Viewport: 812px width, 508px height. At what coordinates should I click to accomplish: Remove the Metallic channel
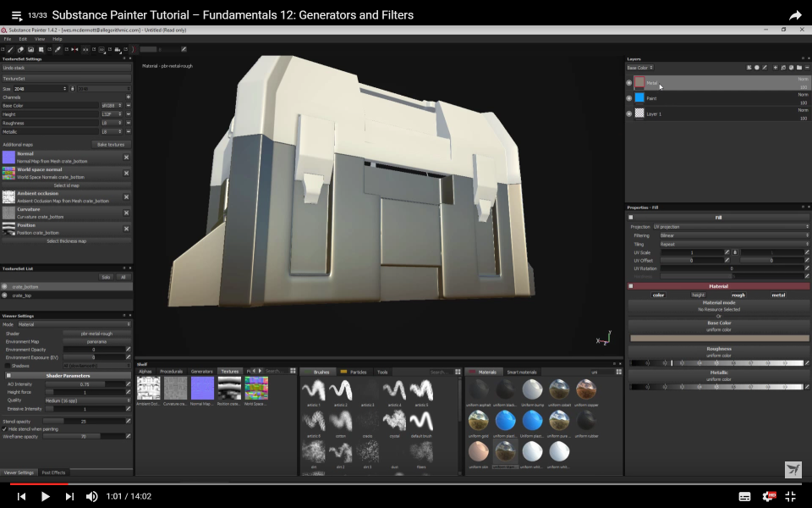[x=128, y=132]
